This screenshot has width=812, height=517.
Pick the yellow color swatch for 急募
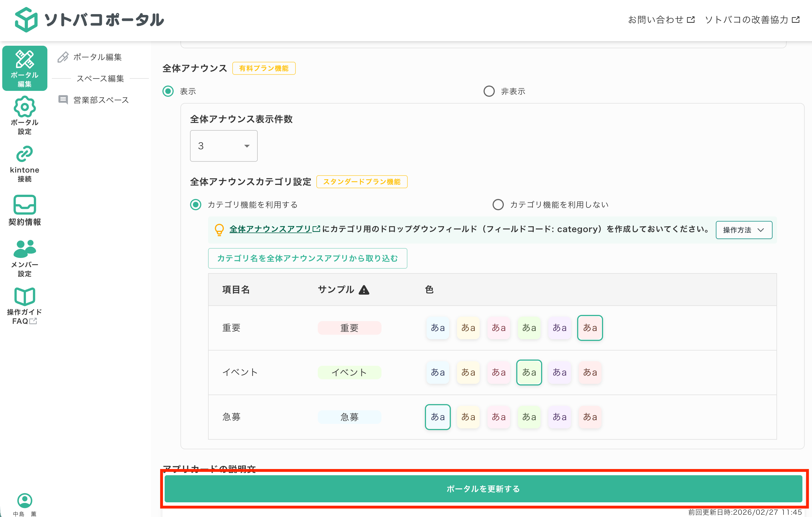[x=468, y=417]
